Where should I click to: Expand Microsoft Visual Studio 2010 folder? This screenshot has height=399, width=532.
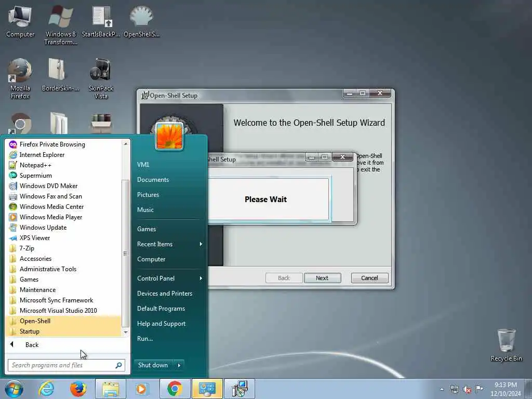[63, 311]
